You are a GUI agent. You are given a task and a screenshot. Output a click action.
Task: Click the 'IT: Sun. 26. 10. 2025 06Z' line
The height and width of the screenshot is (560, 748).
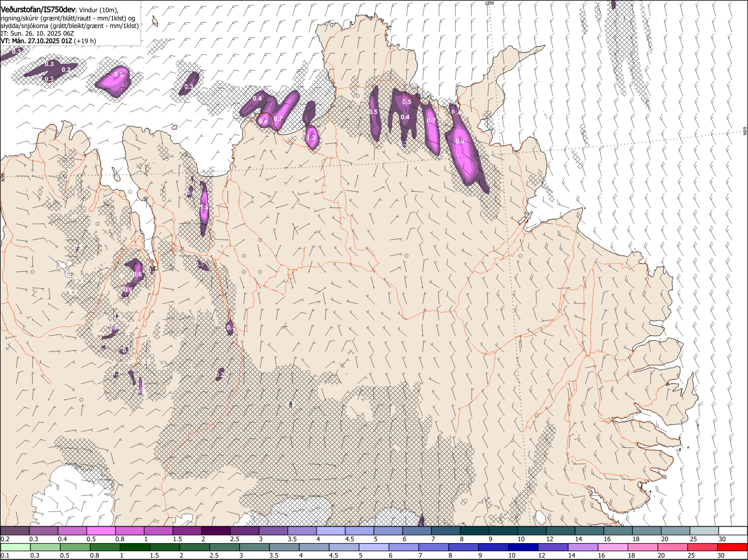click(x=37, y=33)
